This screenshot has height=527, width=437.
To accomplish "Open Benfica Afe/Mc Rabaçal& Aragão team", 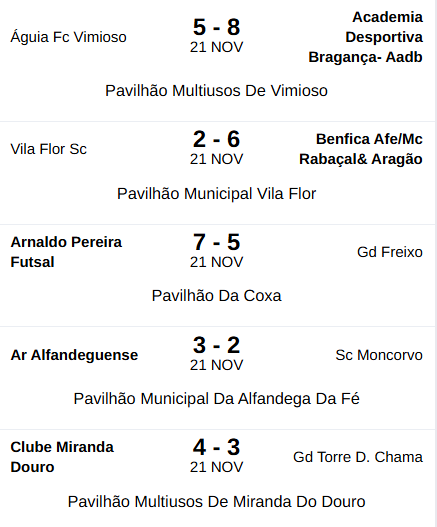I will tap(361, 149).
